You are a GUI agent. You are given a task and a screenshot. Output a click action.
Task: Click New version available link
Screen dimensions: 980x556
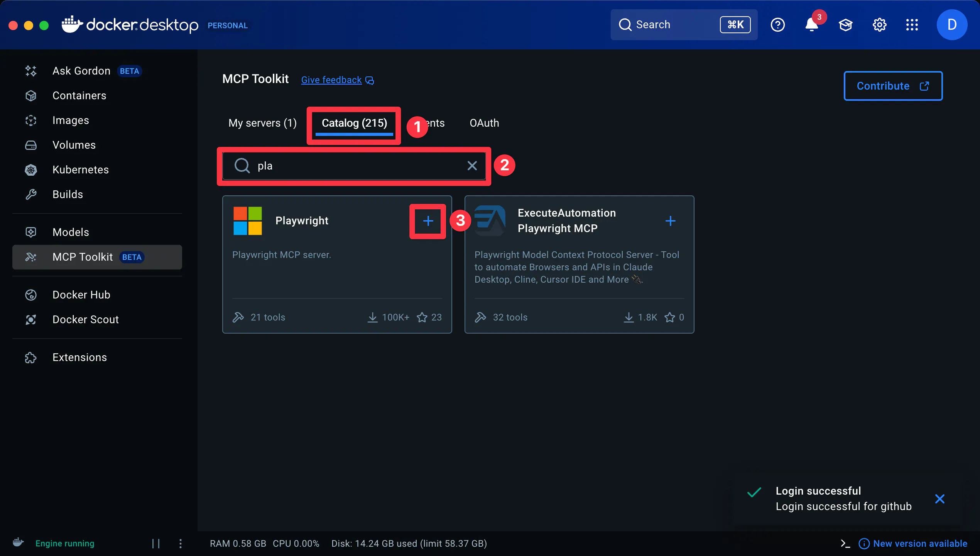(x=920, y=544)
